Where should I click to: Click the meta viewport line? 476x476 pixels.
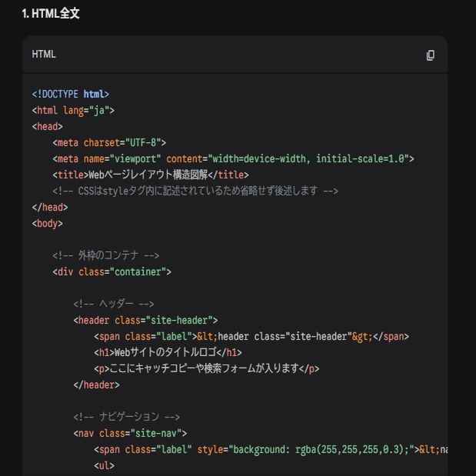(233, 158)
